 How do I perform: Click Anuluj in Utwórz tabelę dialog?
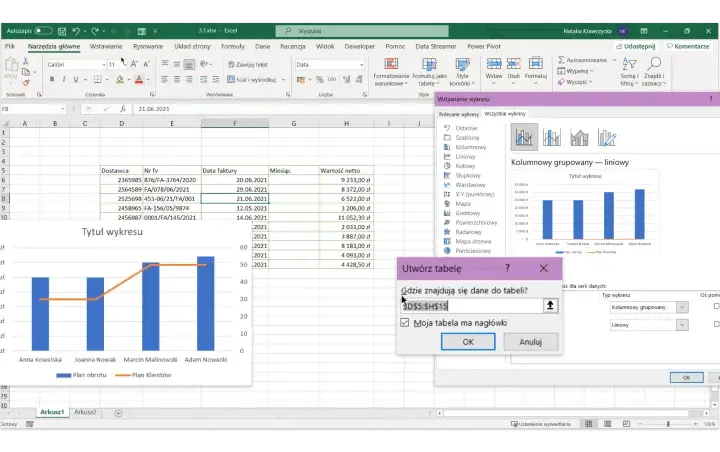point(531,342)
